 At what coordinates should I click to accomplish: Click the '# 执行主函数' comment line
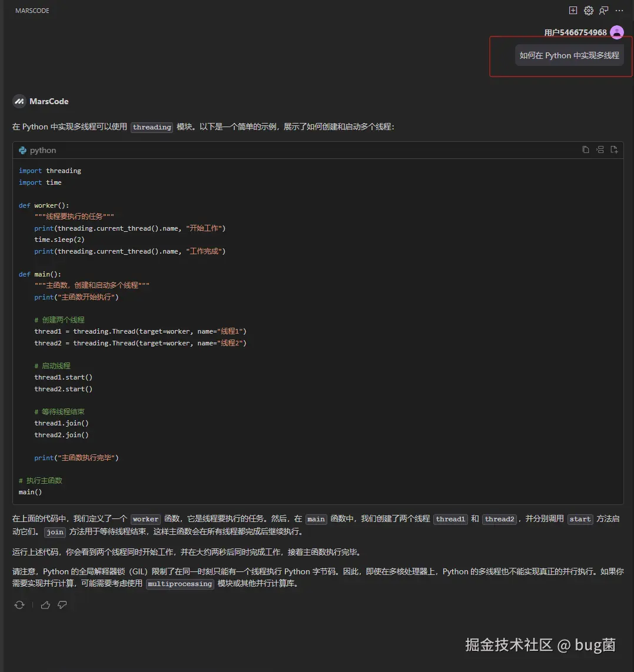pos(40,480)
